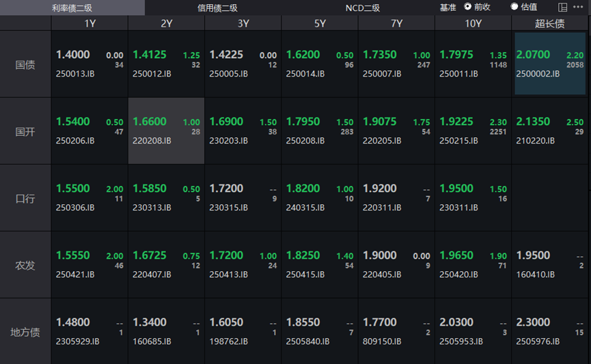Select the 250421.IB cell in 农发 row
This screenshot has height=364, width=591.
pyautogui.click(x=90, y=265)
